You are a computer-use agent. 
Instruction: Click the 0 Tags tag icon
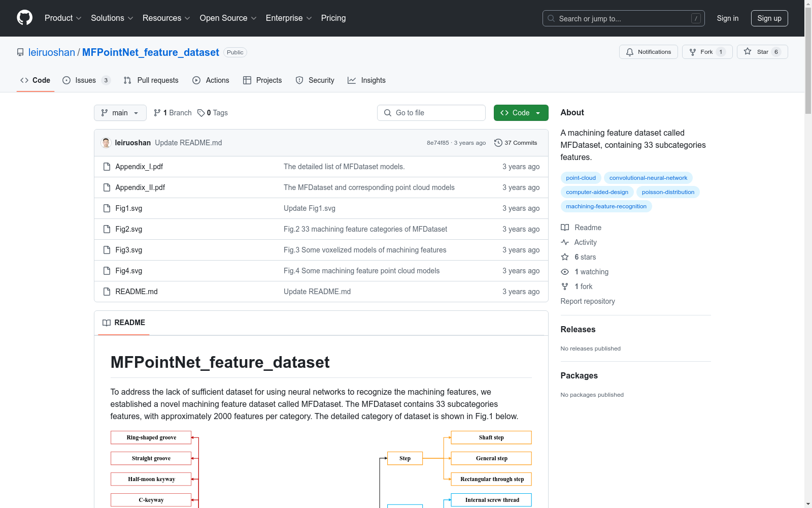click(201, 113)
